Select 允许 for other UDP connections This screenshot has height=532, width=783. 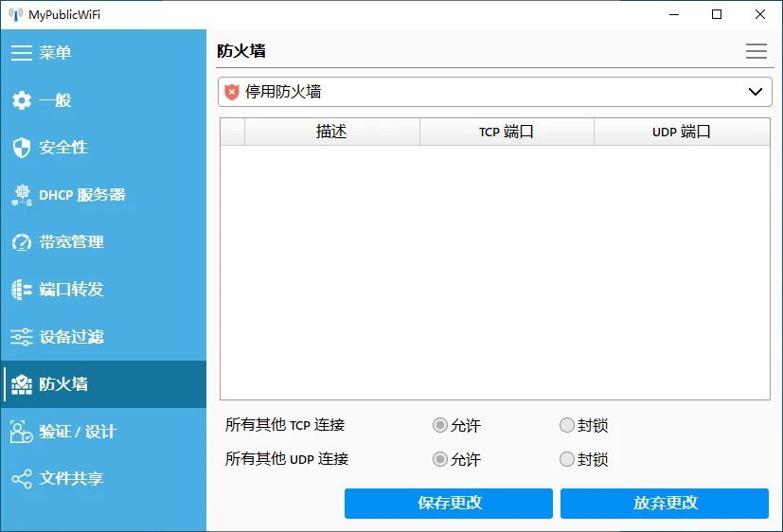[439, 459]
